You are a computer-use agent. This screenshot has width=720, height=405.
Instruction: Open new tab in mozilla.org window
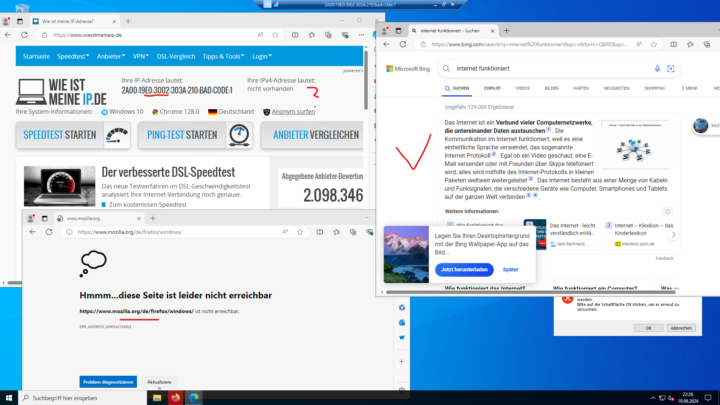tap(153, 219)
